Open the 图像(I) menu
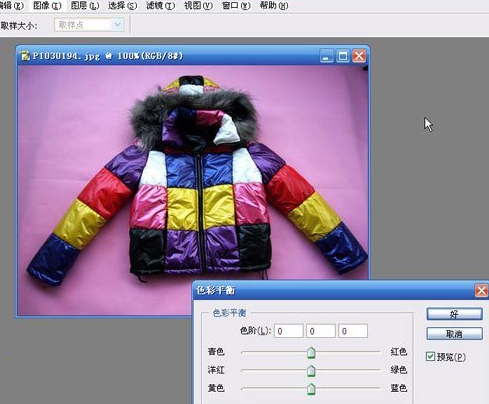Image resolution: width=489 pixels, height=404 pixels. (47, 6)
